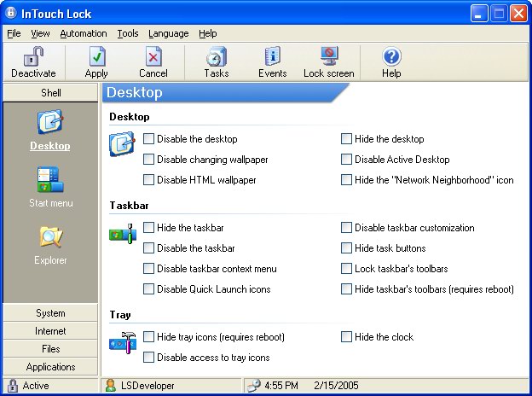Enable Disable the desktop checkbox

148,139
